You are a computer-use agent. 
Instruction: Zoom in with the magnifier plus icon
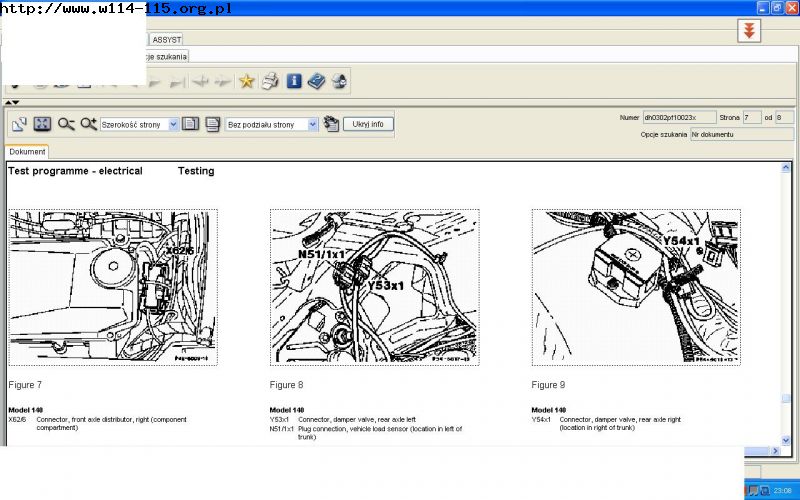point(88,124)
